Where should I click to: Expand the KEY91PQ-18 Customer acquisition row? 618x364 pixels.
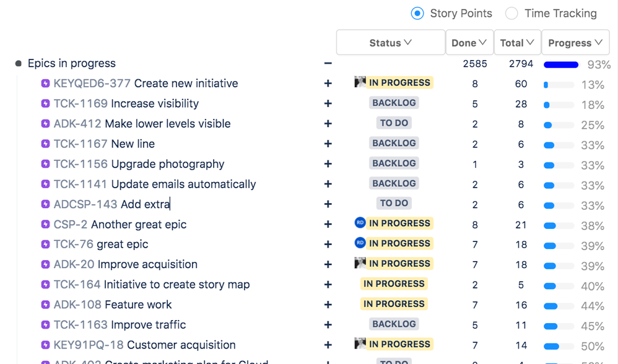pyautogui.click(x=328, y=345)
